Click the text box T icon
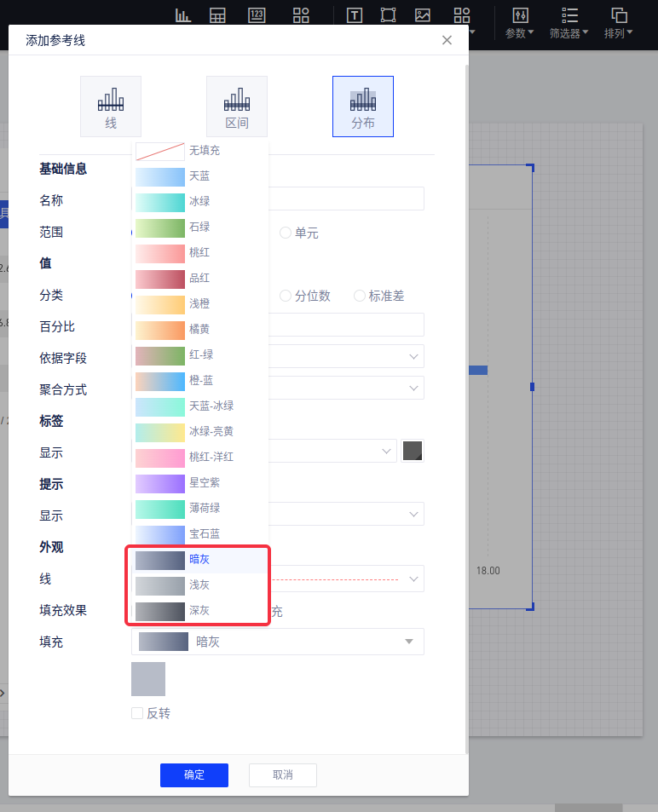The width and height of the screenshot is (658, 812). (x=355, y=15)
